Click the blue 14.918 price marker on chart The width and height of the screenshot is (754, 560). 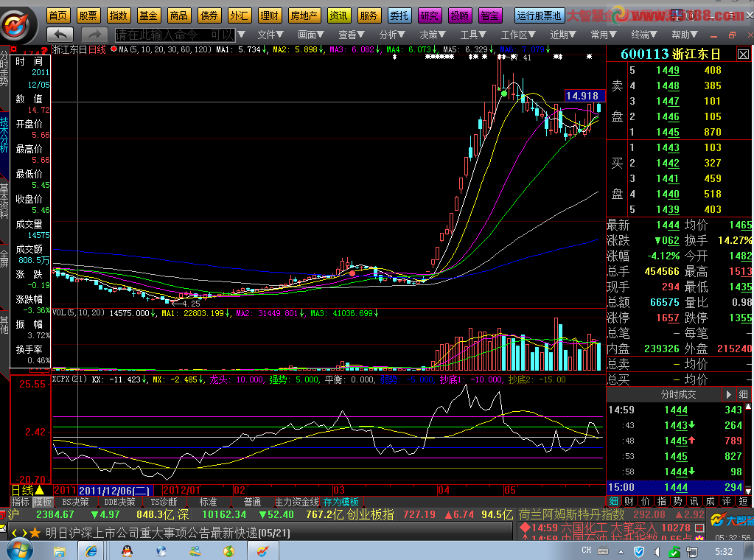582,96
